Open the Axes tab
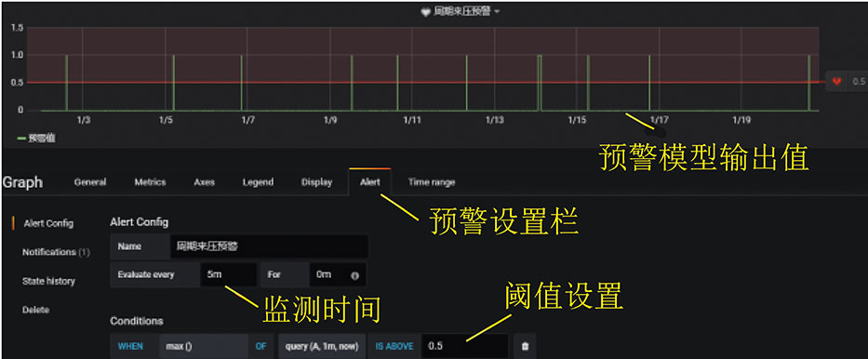Screen dimensions: 868x359 [x=205, y=182]
